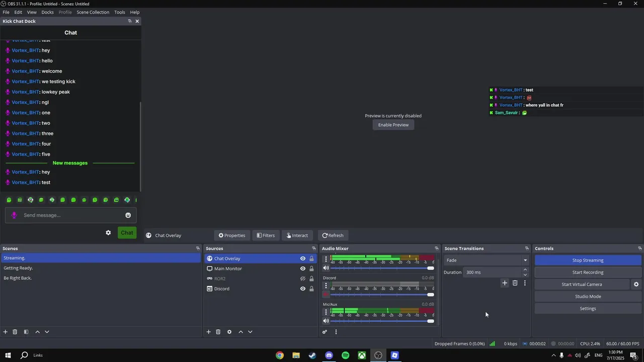644x362 pixels.
Task: Show the hidden ROR2 source
Action: [x=303, y=279]
